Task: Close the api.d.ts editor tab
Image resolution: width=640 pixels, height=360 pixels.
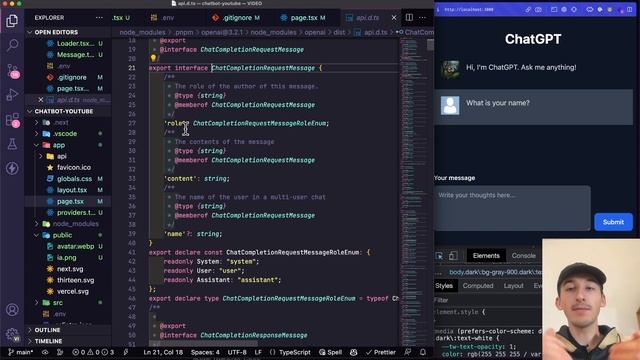Action: (393, 18)
